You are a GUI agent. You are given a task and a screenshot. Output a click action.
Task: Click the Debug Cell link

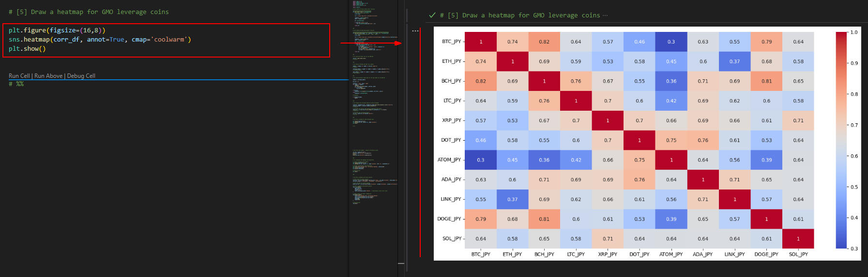pos(81,76)
